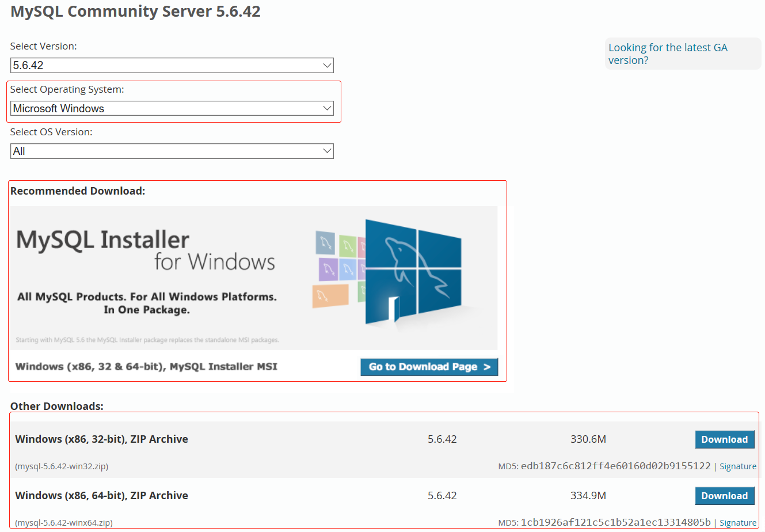765x532 pixels.
Task: Open the Select Operating System dropdown
Action: tap(172, 108)
